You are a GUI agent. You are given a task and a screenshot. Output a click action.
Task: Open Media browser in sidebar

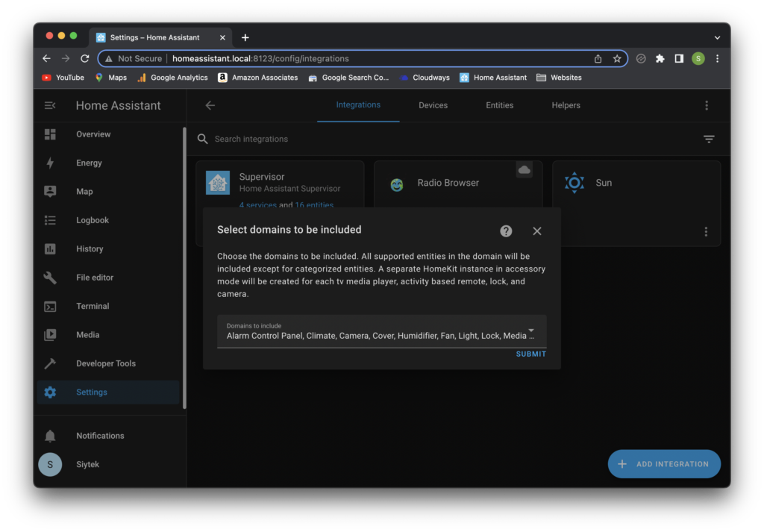108,335
